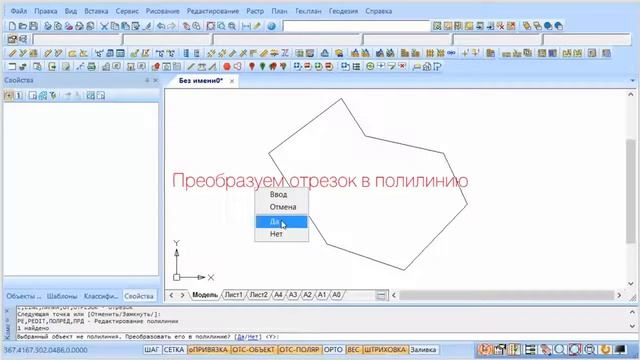Switch to the Классифи... panel tab
Image resolution: width=640 pixels, height=360 pixels.
[100, 296]
